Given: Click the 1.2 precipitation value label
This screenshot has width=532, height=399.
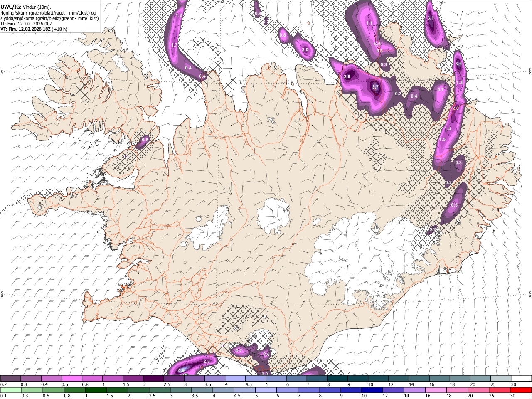Looking at the screenshot, I should pos(179,15).
